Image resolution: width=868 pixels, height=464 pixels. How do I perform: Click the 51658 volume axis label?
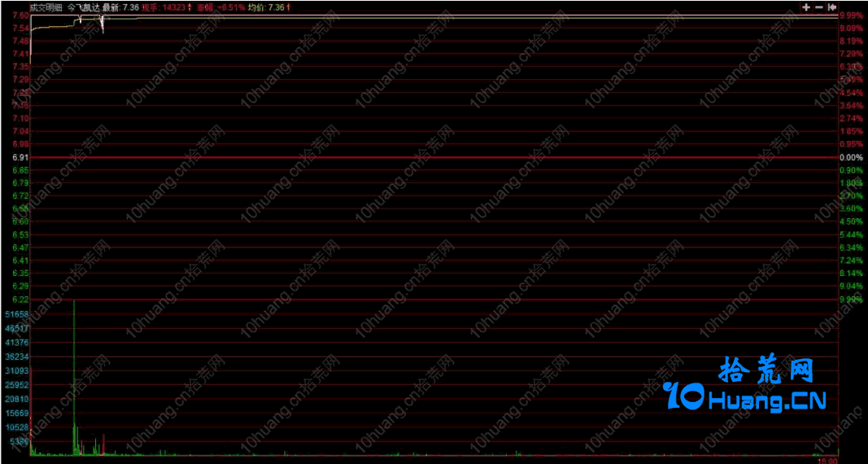[x=16, y=314]
